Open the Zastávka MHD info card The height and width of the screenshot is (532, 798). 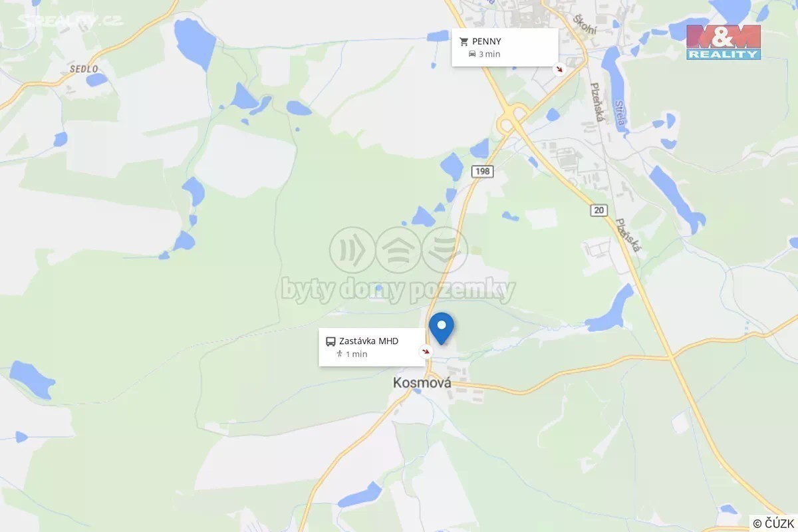[372, 347]
